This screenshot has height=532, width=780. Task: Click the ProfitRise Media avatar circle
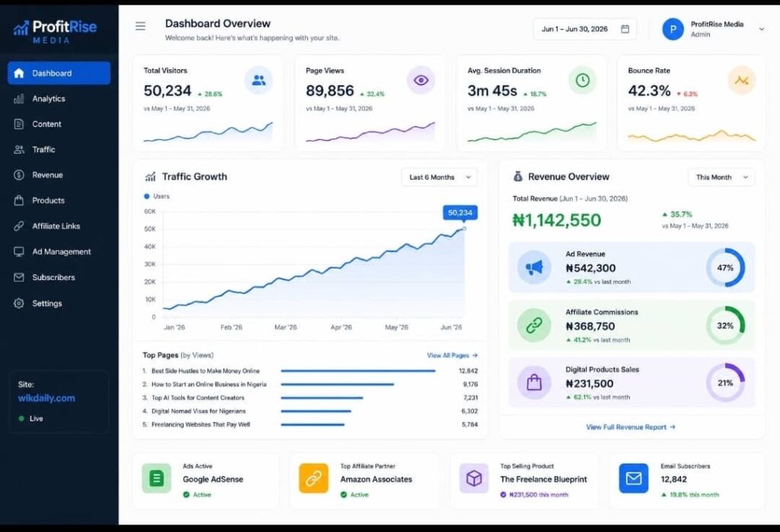click(673, 29)
